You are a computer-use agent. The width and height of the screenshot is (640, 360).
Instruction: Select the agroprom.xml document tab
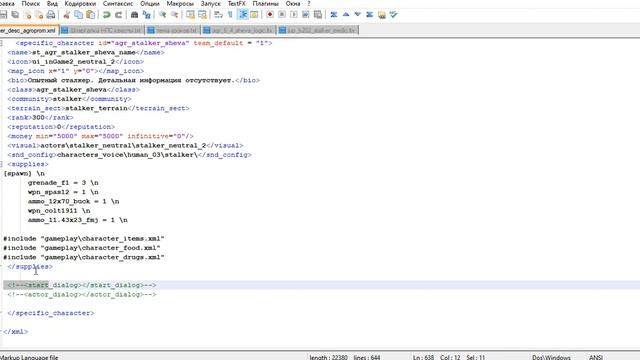29,30
